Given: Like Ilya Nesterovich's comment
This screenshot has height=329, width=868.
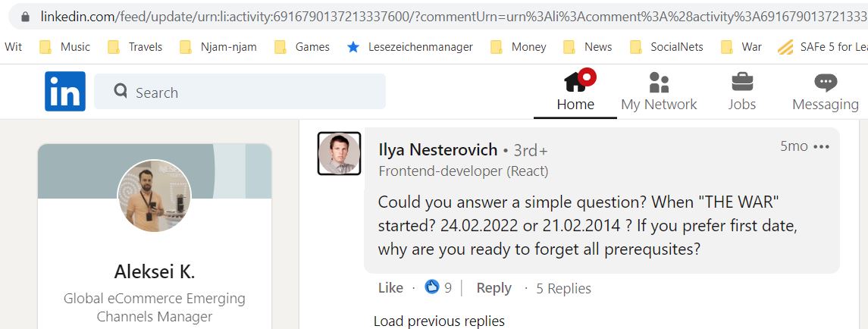Looking at the screenshot, I should [x=390, y=288].
